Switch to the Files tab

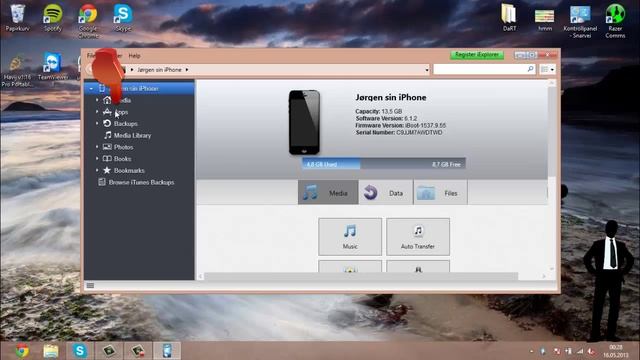pyautogui.click(x=440, y=192)
